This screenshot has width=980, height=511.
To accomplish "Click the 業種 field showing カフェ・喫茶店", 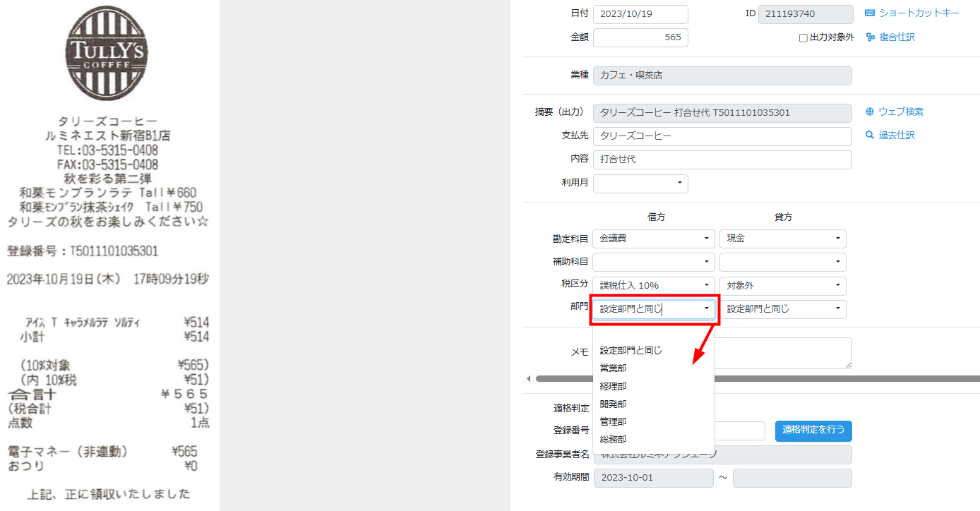I will [722, 76].
